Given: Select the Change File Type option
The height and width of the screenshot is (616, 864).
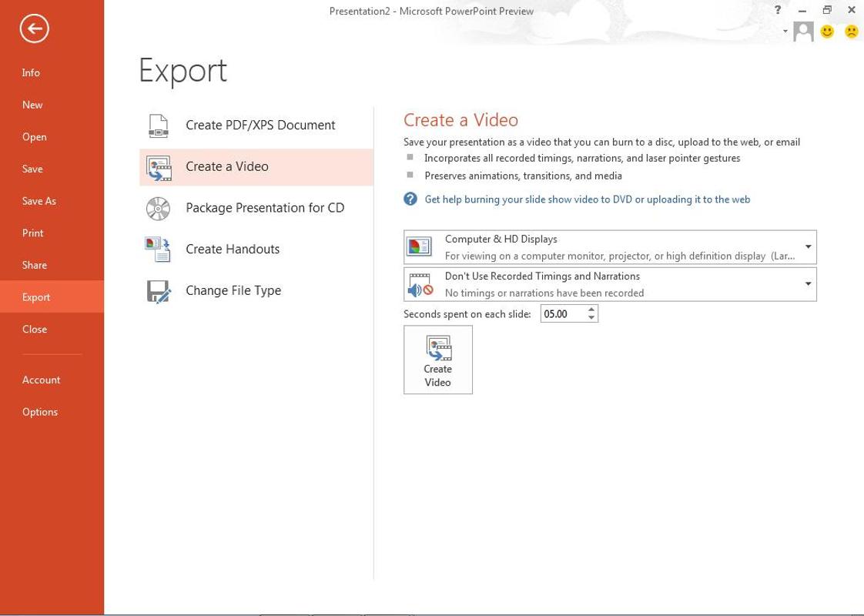Looking at the screenshot, I should pos(256,291).
